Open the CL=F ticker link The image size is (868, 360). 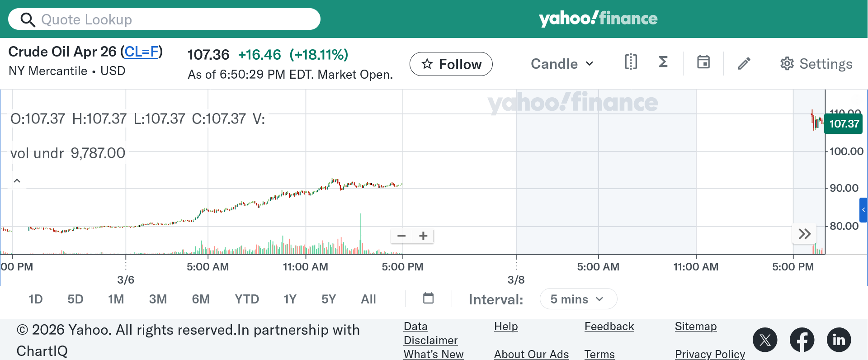[142, 52]
